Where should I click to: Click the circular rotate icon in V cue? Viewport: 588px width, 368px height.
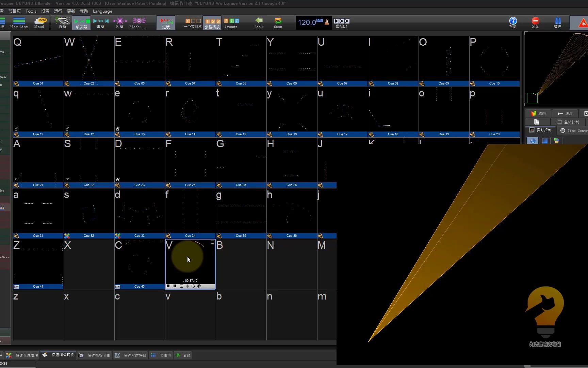pyautogui.click(x=193, y=286)
